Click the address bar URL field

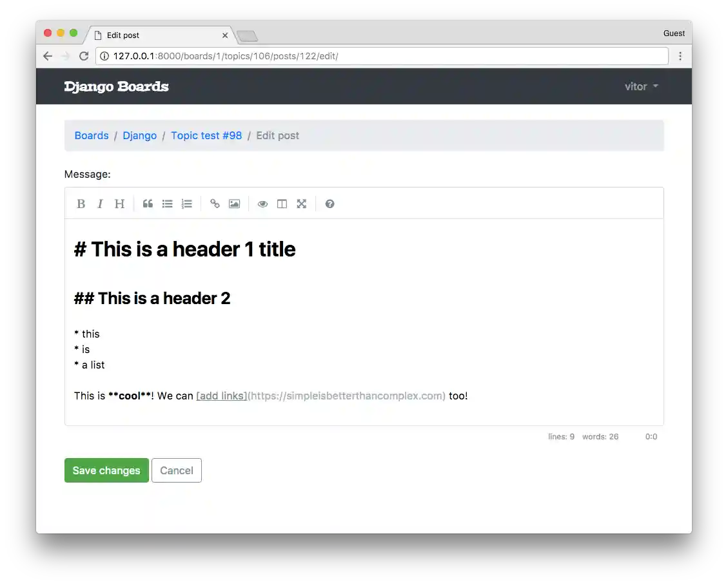coord(382,56)
